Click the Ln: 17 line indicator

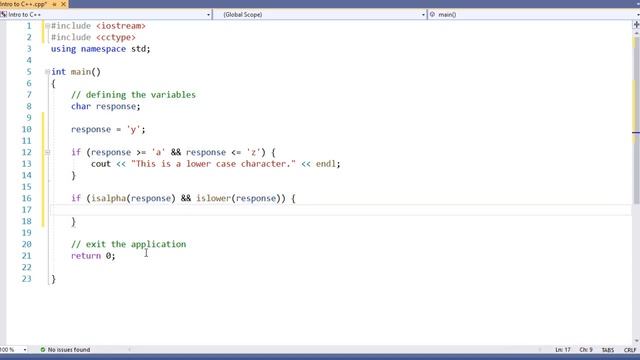click(x=562, y=350)
